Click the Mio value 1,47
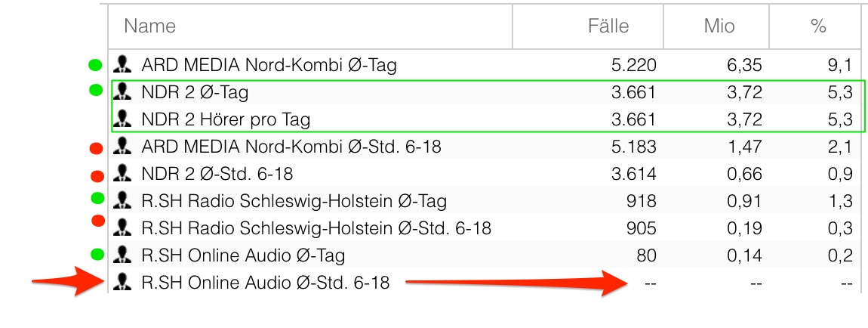This screenshot has width=868, height=328. point(744,147)
